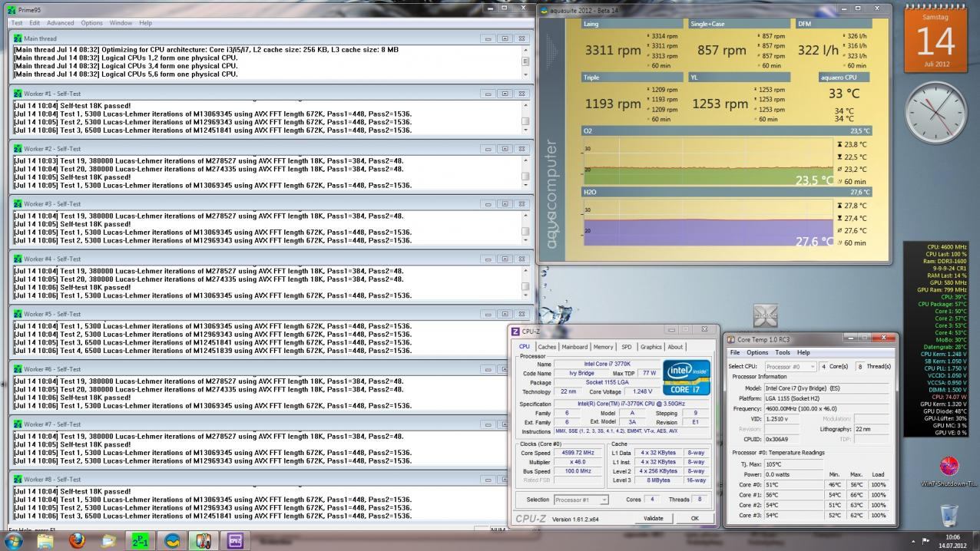This screenshot has width=980, height=551.
Task: Open the Options menu in Prime95
Action: (x=91, y=23)
